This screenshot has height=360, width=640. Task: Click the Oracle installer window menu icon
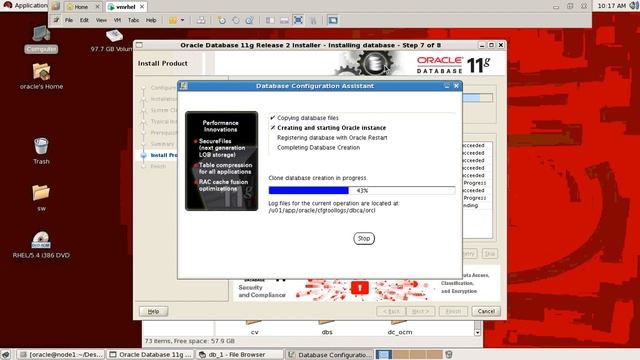click(140, 45)
